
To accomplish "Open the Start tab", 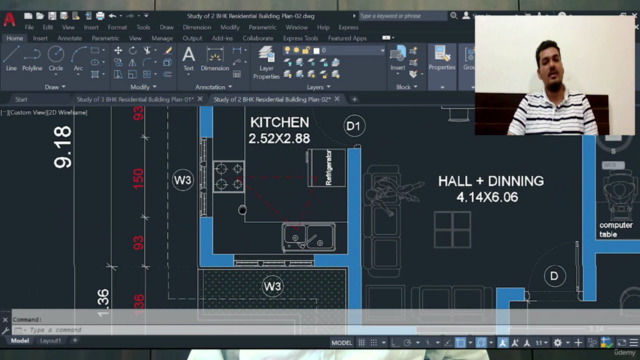I will pyautogui.click(x=21, y=99).
